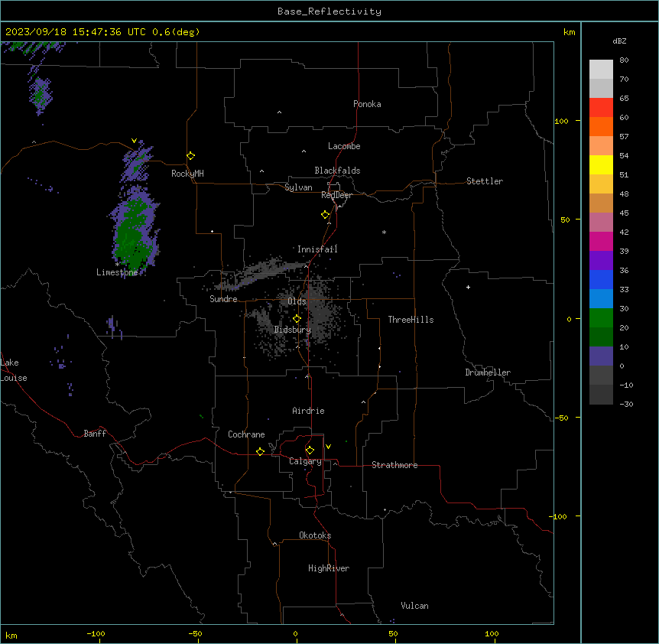Click the Ponoka city label

click(367, 104)
